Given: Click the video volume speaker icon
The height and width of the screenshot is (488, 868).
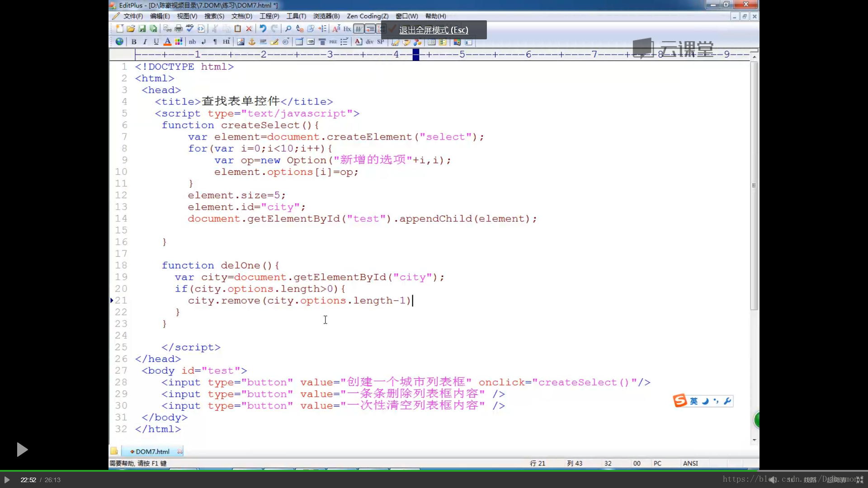Looking at the screenshot, I should tap(774, 479).
